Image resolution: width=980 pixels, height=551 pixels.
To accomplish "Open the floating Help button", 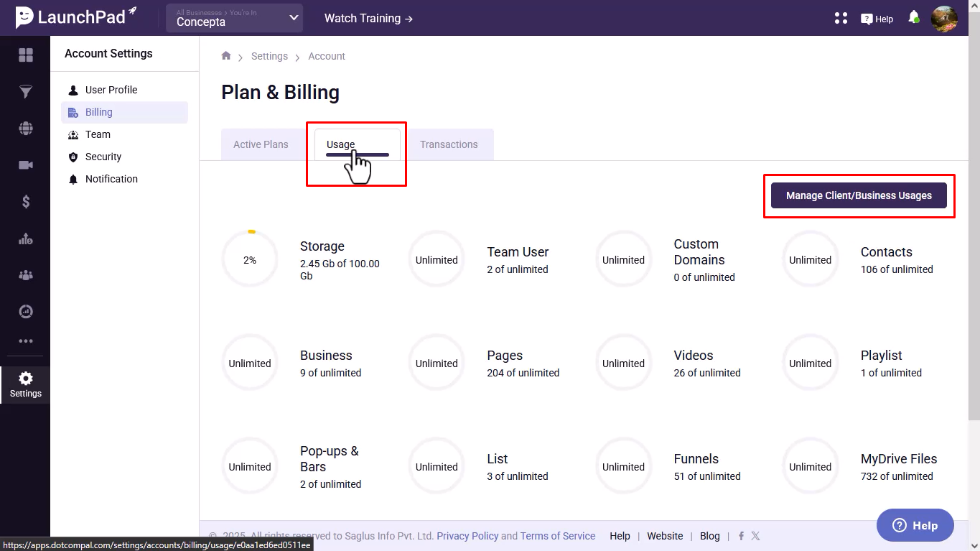I will tap(915, 526).
